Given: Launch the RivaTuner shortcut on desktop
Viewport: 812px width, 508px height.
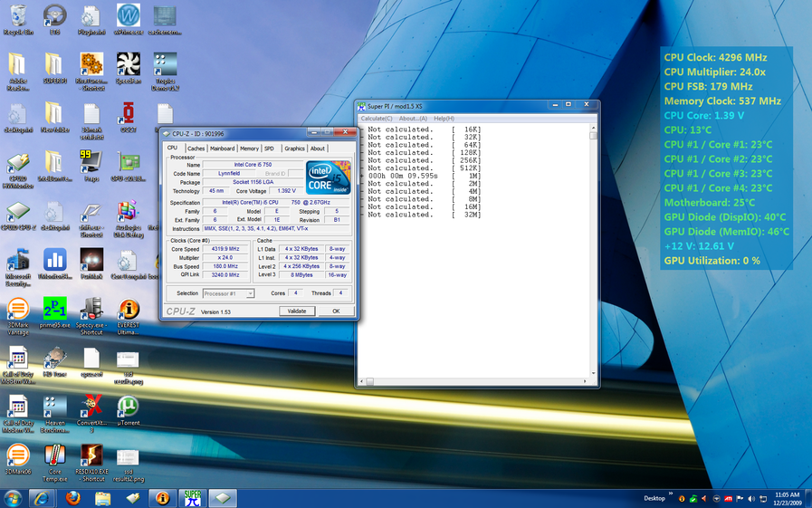Looking at the screenshot, I should [x=91, y=72].
